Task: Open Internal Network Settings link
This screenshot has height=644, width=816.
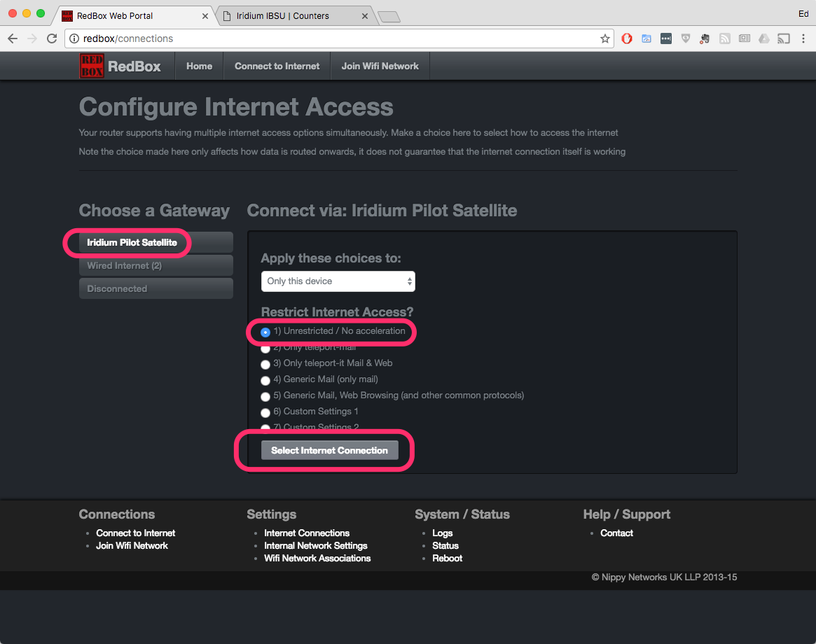Action: coord(315,545)
